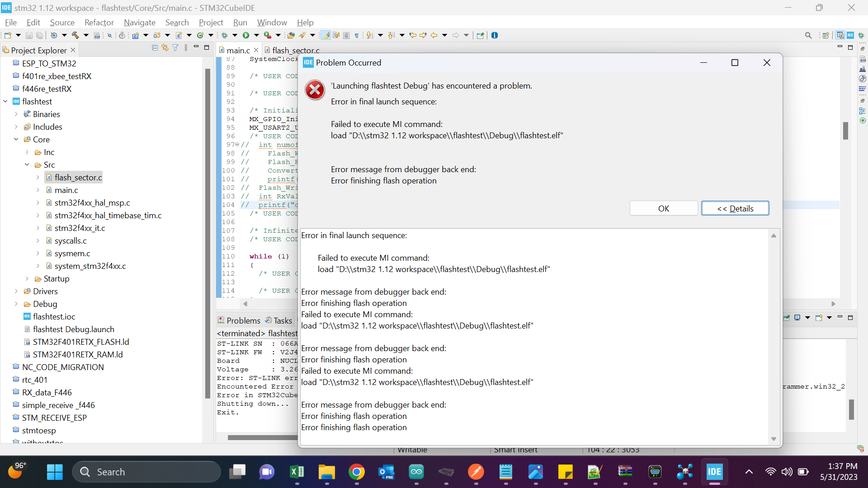Start debugging using the bug toolbar icon
868x488 pixels.
(x=224, y=35)
